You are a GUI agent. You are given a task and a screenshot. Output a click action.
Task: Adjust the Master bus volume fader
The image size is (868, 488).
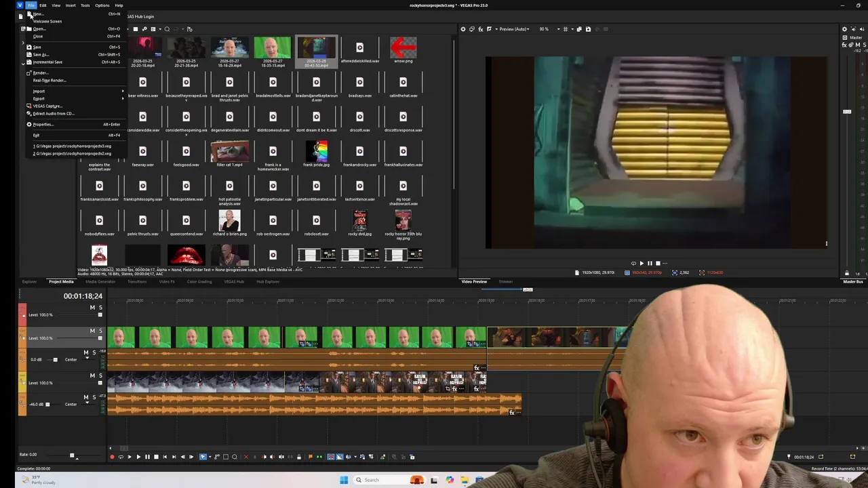847,112
